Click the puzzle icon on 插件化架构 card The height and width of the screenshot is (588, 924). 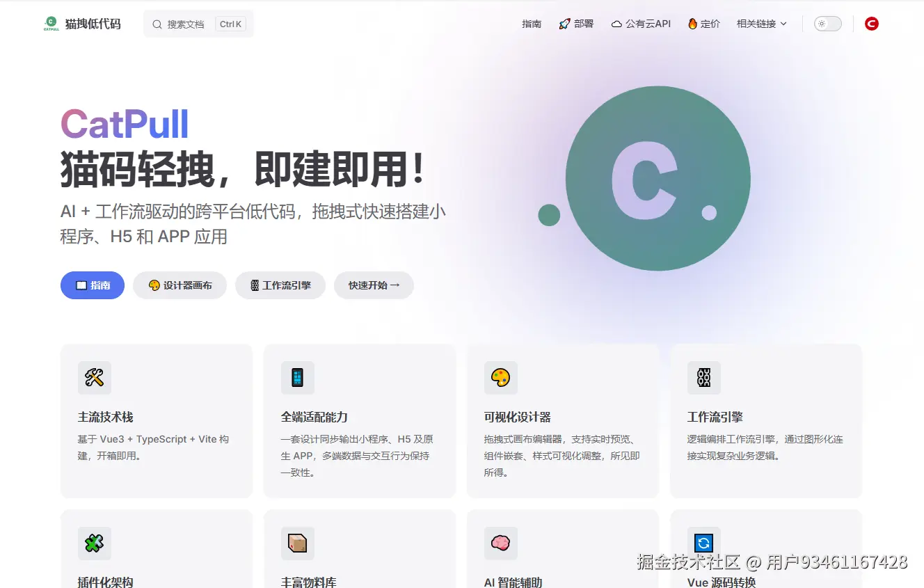click(x=95, y=543)
